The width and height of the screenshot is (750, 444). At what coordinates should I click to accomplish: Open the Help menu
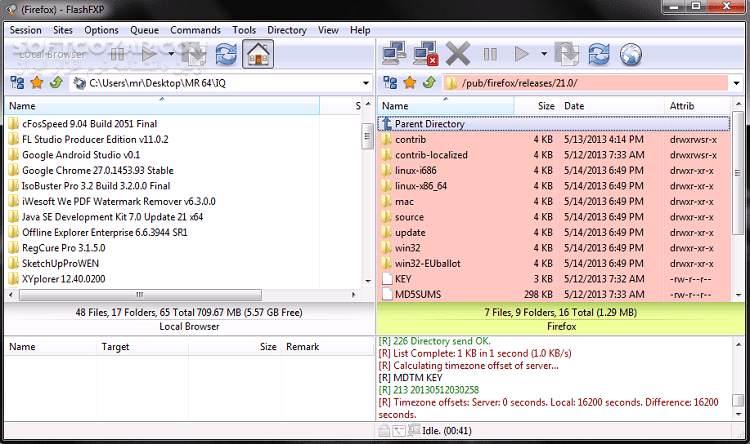360,30
